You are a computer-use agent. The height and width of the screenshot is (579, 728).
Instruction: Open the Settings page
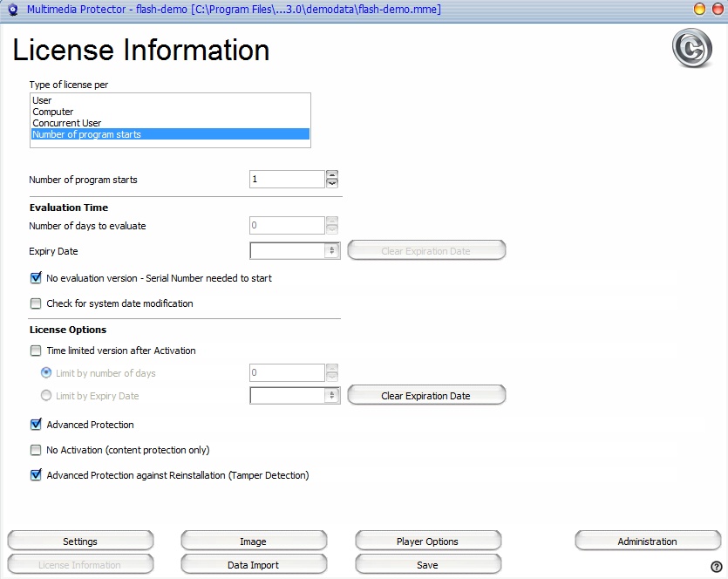click(80, 542)
